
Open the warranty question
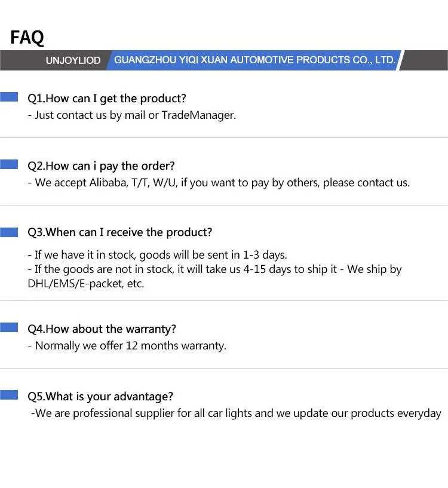(x=102, y=329)
